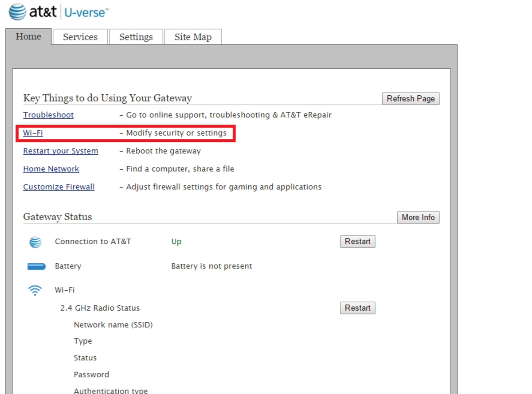Image resolution: width=532 pixels, height=394 pixels.
Task: Click the green 'Up' connection status text
Action: 176,242
